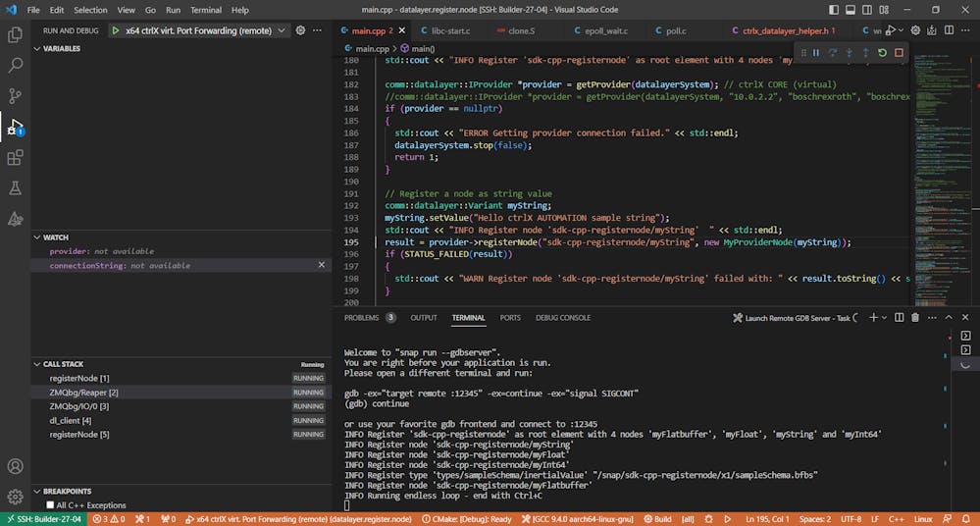
Task: Open the debug configuration dropdown
Action: (x=281, y=30)
